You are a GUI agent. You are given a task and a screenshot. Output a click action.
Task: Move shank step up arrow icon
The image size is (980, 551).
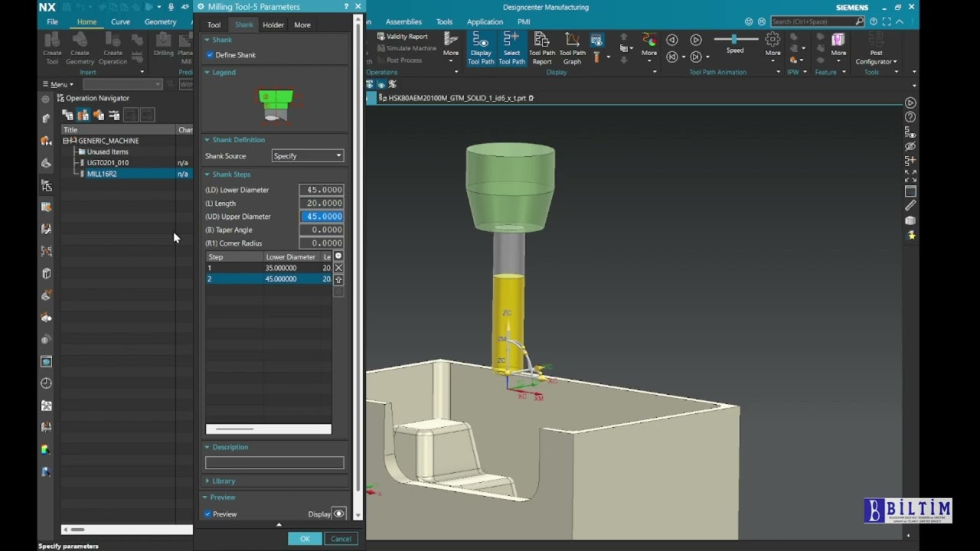(338, 280)
